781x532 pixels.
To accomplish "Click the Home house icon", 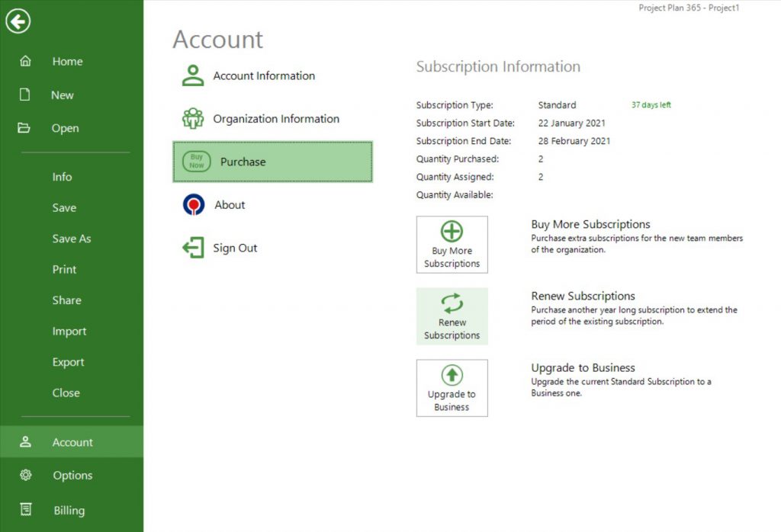I will coord(26,61).
